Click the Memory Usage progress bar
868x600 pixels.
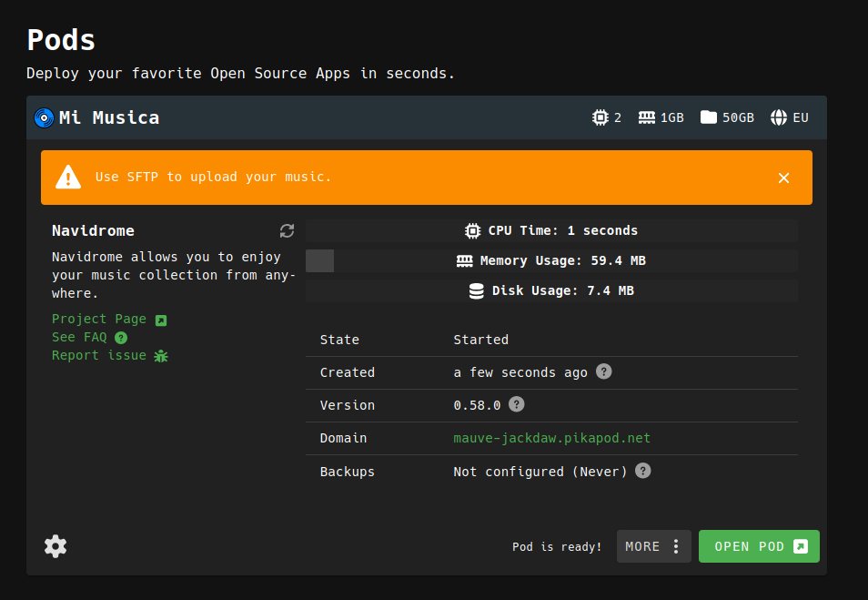pyautogui.click(x=551, y=260)
